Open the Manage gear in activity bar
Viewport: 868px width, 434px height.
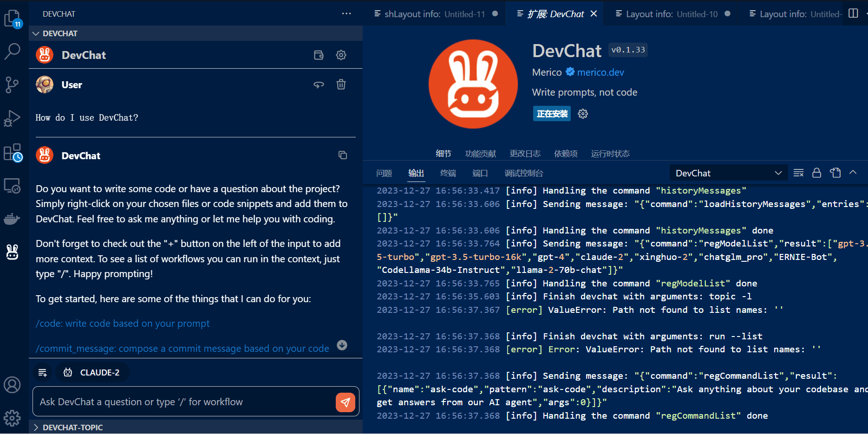[x=13, y=418]
